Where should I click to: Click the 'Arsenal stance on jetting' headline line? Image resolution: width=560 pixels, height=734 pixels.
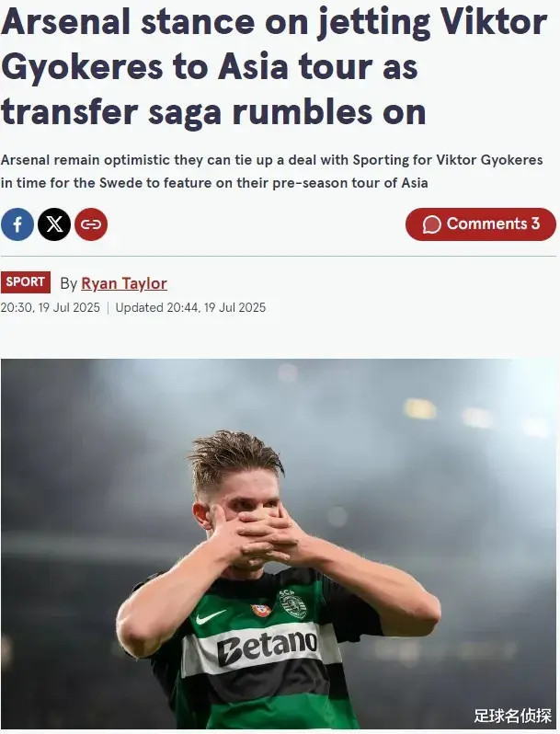(274, 22)
